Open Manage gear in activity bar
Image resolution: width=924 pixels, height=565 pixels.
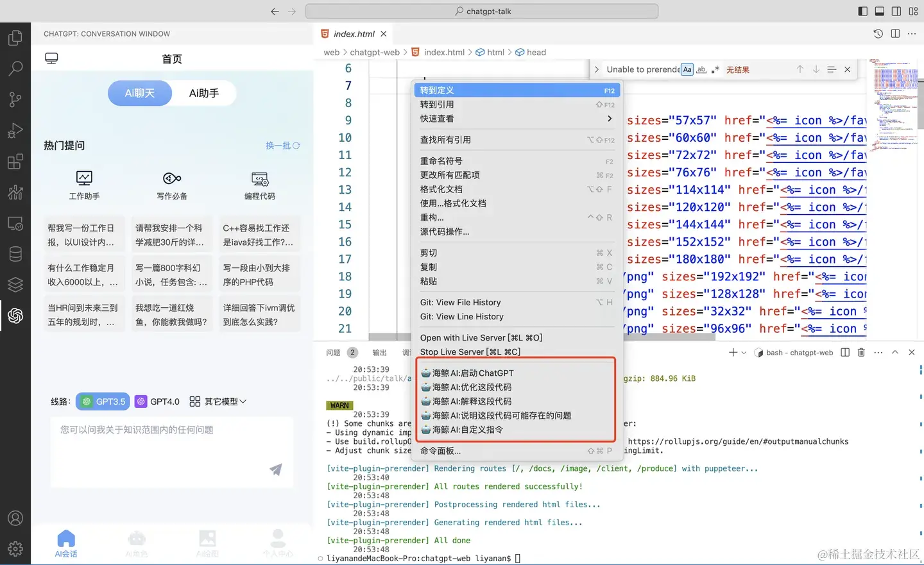(15, 549)
